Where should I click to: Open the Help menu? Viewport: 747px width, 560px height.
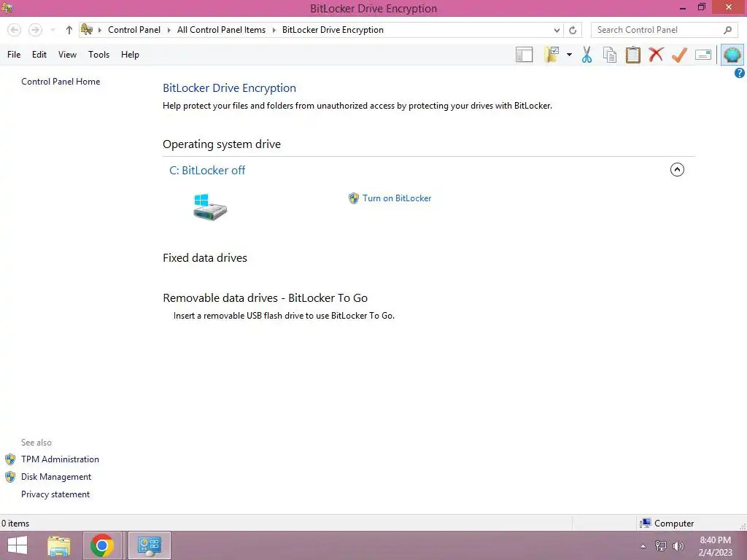tap(130, 55)
